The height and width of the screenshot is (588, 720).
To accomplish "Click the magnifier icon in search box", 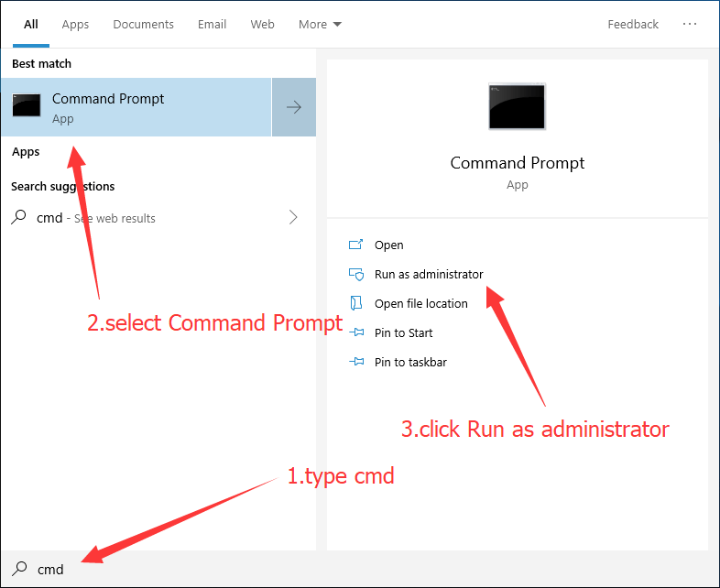I will coord(18,569).
